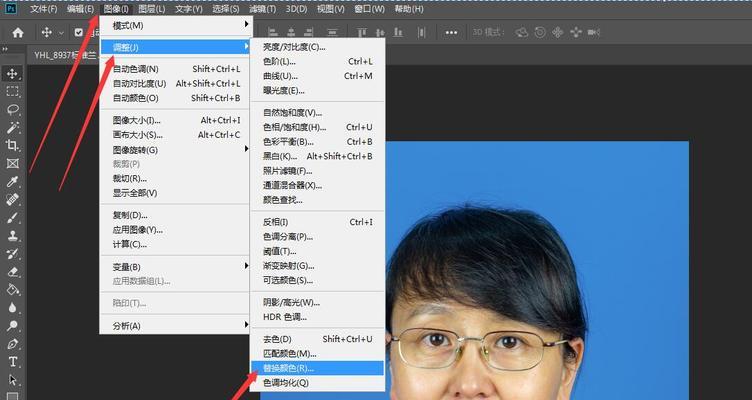Switch to the YHL_8937 document tab
Screen dimensions: 752x400
tap(62, 56)
